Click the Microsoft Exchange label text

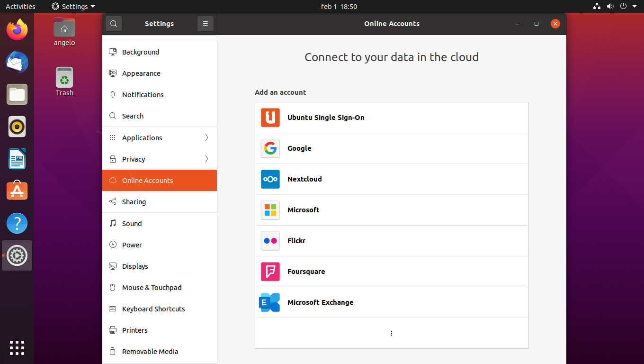(320, 302)
